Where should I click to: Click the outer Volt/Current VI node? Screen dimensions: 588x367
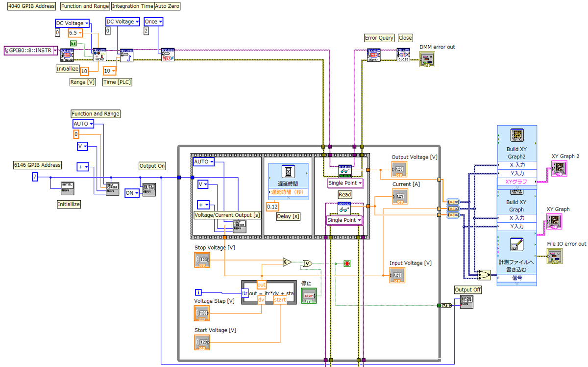click(x=112, y=188)
